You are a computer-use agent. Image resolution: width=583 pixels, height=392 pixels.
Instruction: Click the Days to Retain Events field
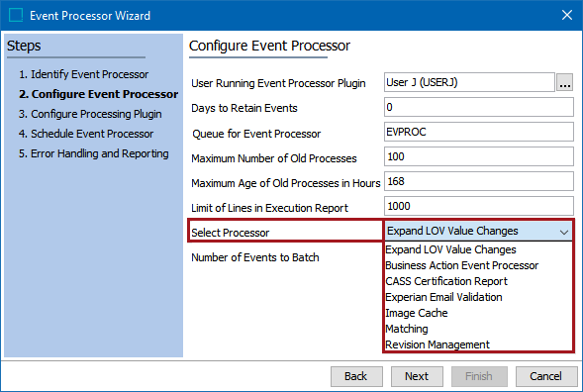click(x=478, y=107)
